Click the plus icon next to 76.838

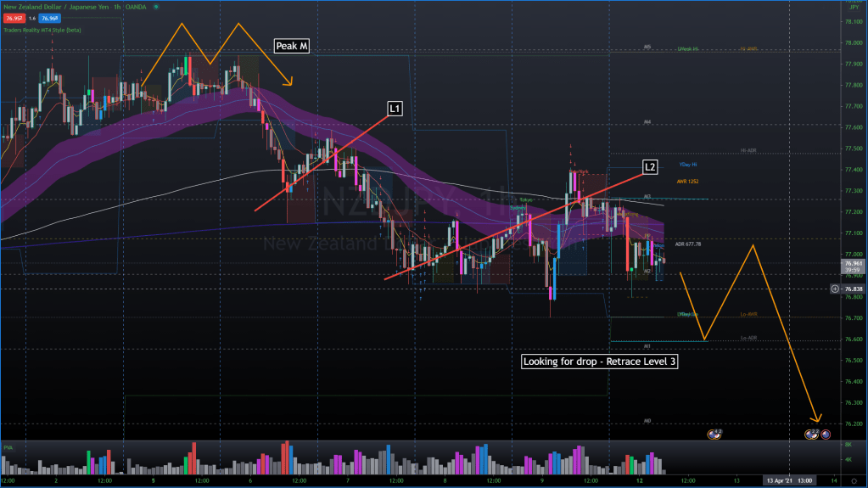[x=835, y=289]
